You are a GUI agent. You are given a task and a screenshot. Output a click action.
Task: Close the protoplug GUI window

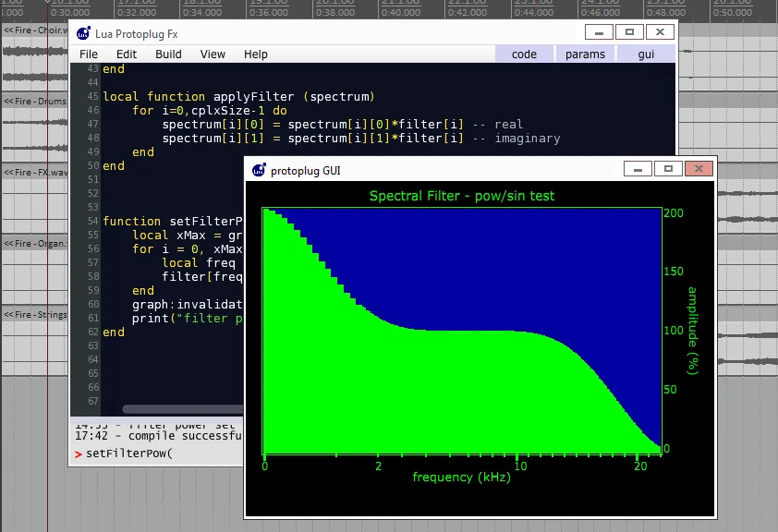tap(699, 169)
